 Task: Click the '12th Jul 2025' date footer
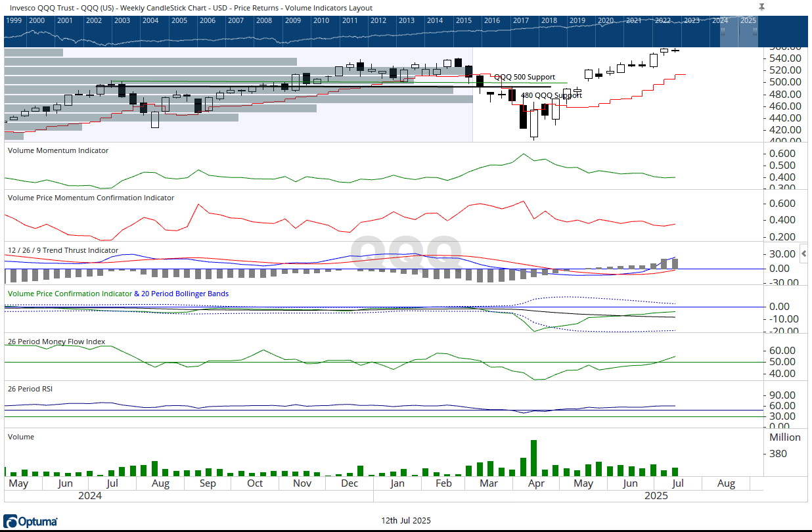(406, 521)
